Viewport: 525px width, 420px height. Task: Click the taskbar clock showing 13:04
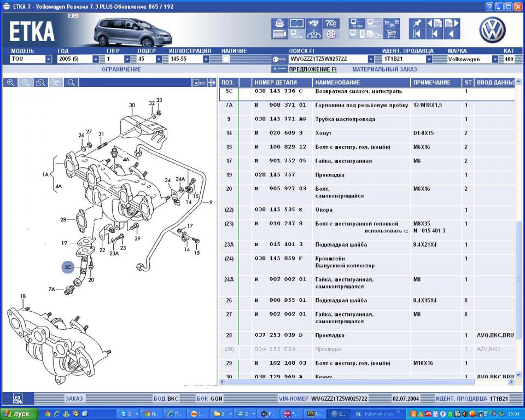(514, 415)
